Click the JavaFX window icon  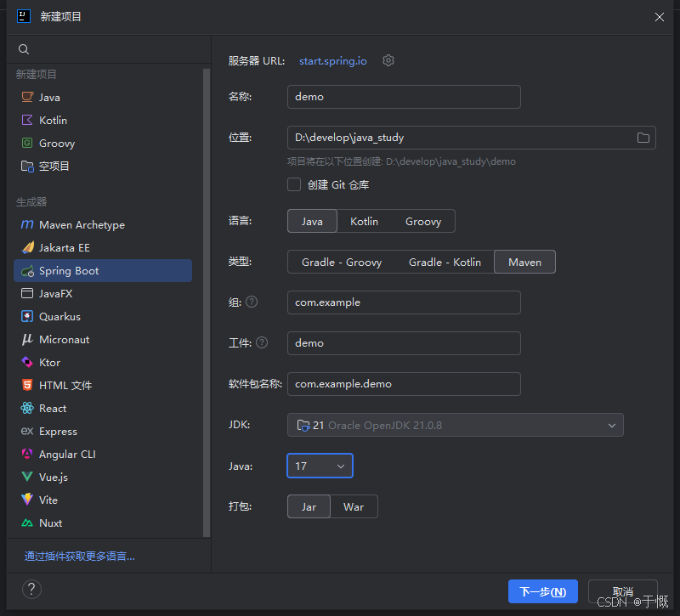tap(27, 293)
